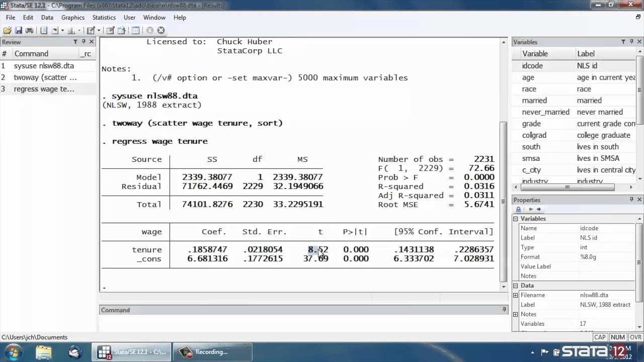644x362 pixels.
Task: Click the _rc column header in Review
Action: coord(87,54)
